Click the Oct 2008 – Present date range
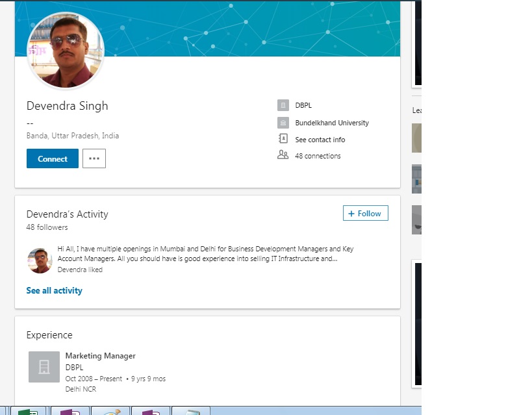Screen dimensions: 532x415 point(94,379)
